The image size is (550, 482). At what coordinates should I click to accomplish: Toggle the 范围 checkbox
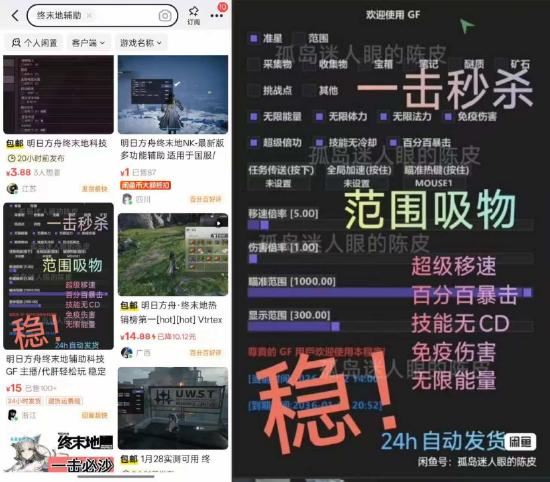tap(299, 38)
